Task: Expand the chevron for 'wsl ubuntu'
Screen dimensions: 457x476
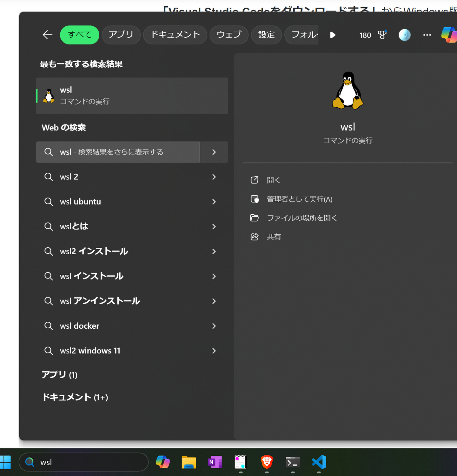Action: coord(214,202)
